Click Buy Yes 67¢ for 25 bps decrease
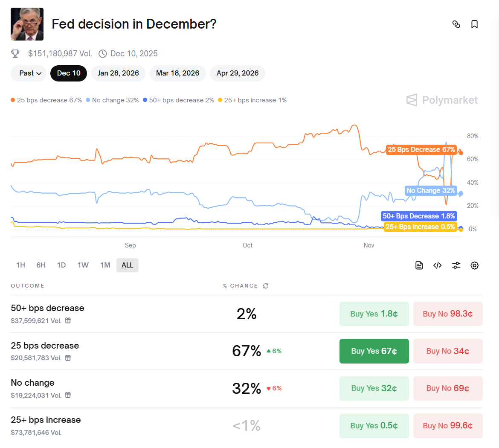The height and width of the screenshot is (448, 499). click(374, 351)
